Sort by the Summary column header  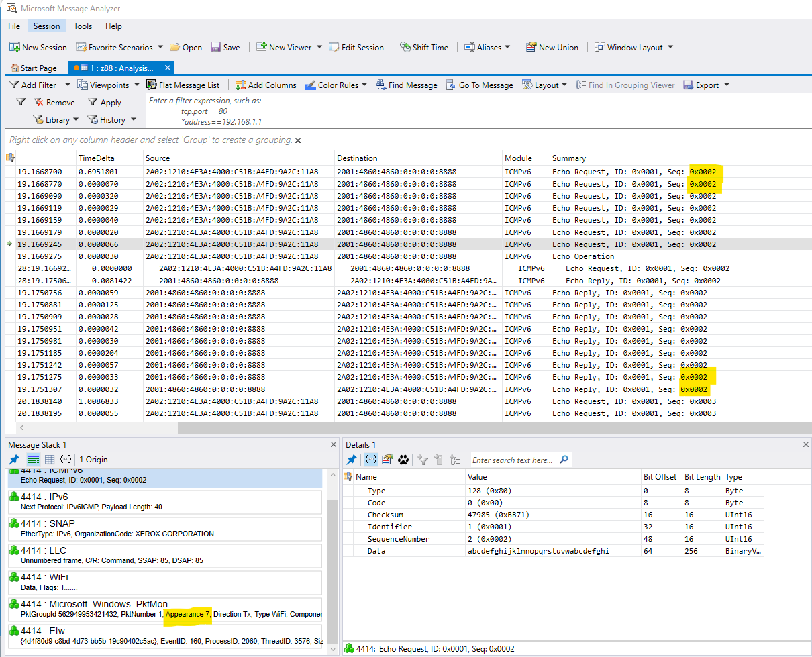[680, 158]
